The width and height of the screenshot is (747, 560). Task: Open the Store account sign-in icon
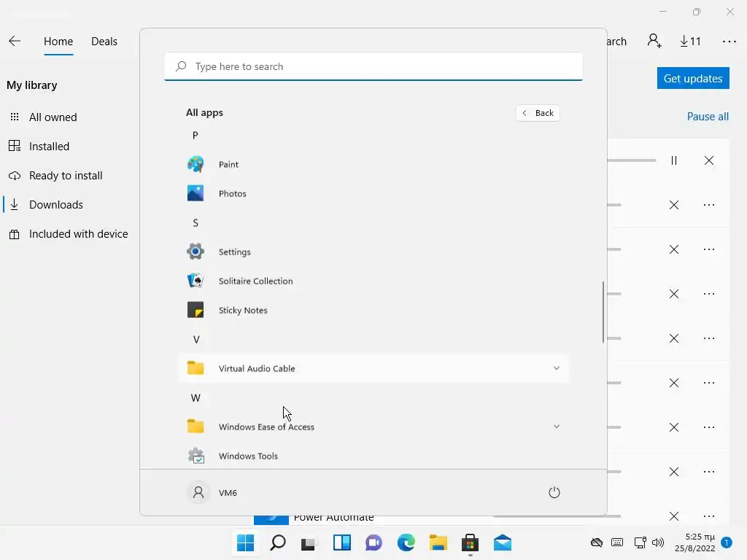[x=654, y=41]
